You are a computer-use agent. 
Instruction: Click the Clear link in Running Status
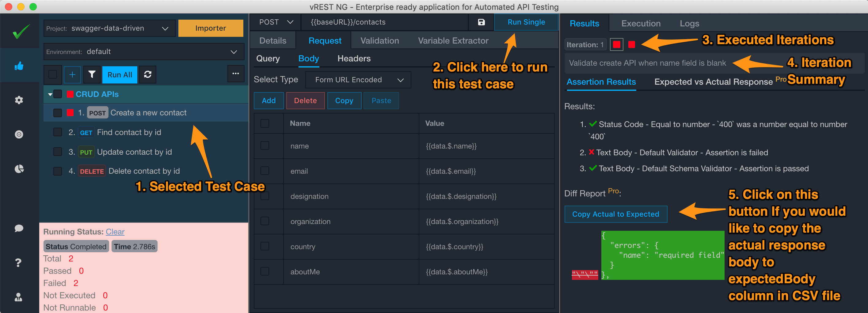tap(115, 232)
